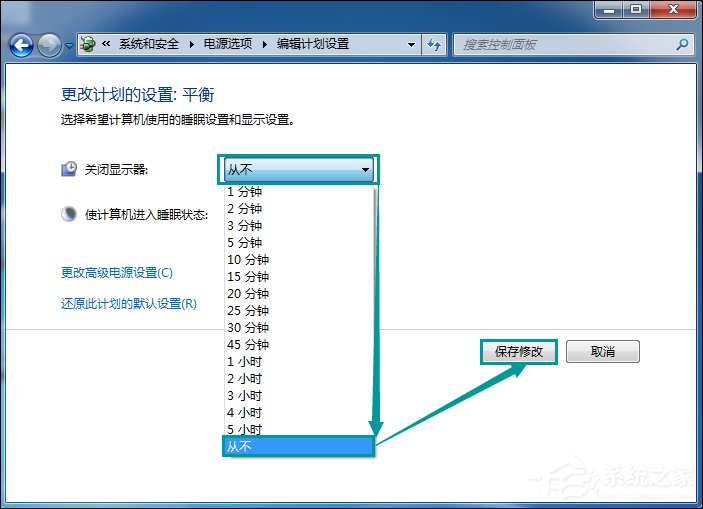Select 3 分钟 from the list
This screenshot has height=509, width=703.
299,226
